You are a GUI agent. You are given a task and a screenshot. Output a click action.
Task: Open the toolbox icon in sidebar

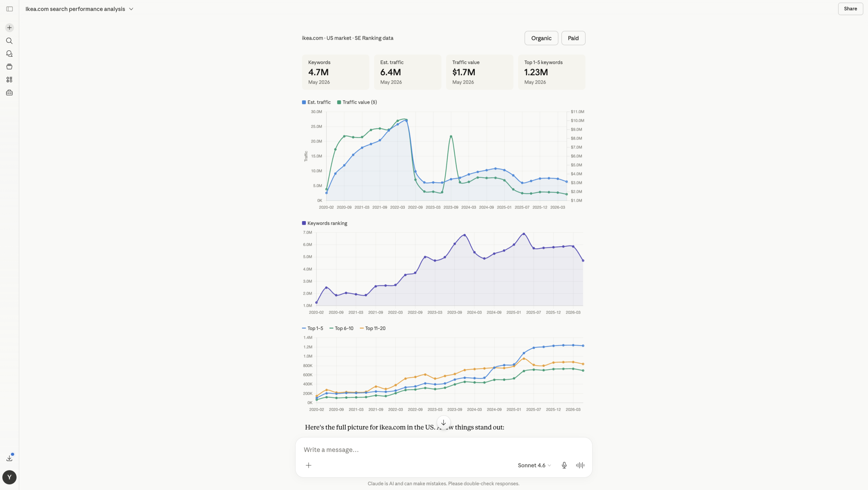(x=9, y=93)
